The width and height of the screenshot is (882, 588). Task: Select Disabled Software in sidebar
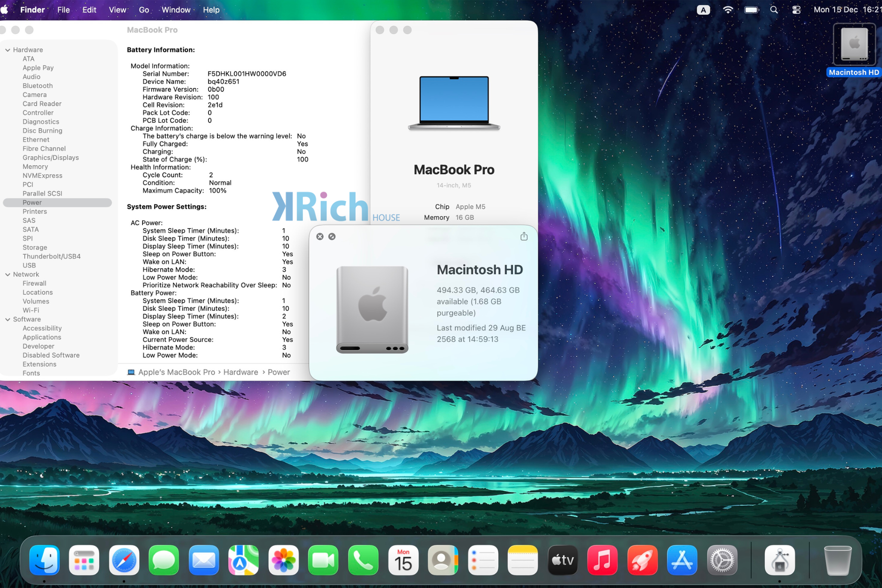[51, 356]
